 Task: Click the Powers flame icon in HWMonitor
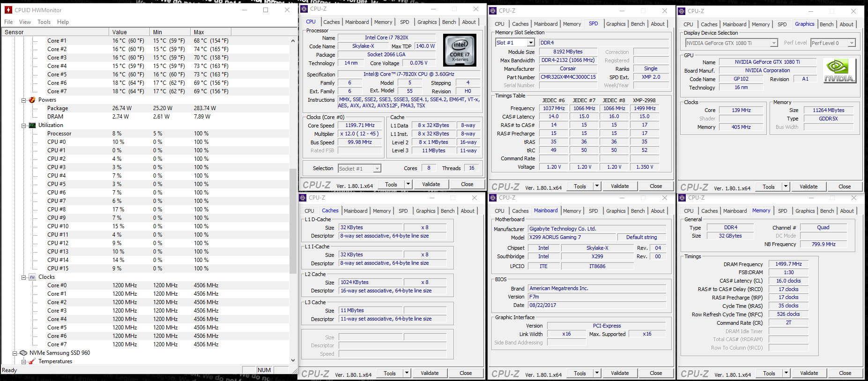click(32, 100)
